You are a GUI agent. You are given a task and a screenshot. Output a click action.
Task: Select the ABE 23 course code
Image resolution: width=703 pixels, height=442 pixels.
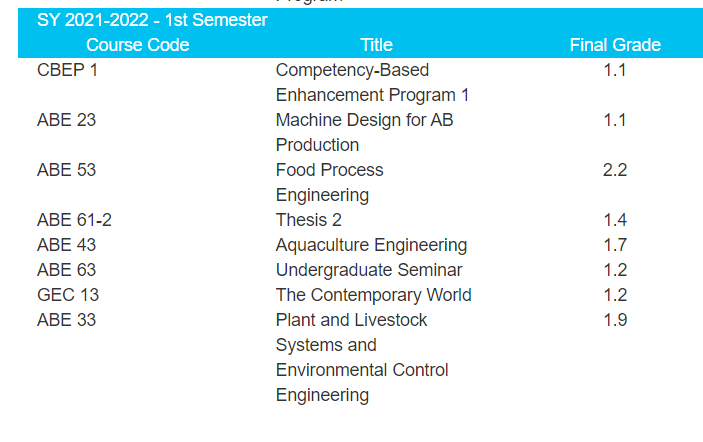click(66, 120)
